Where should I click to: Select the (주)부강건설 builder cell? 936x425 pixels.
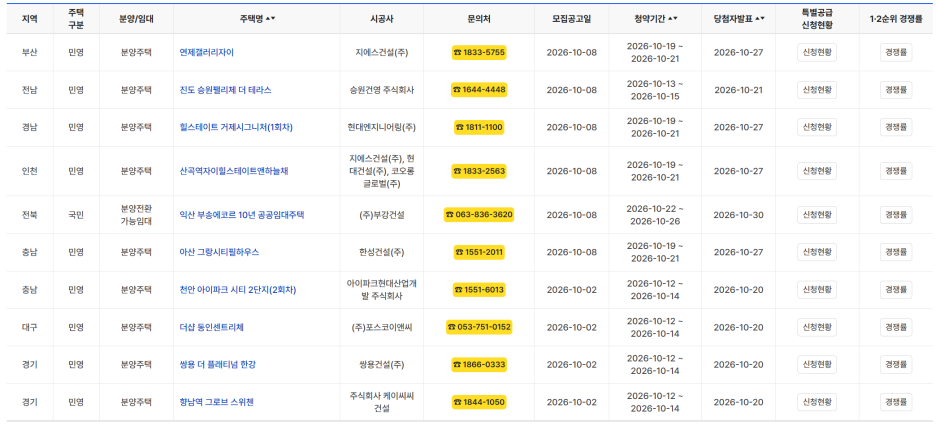coord(382,215)
